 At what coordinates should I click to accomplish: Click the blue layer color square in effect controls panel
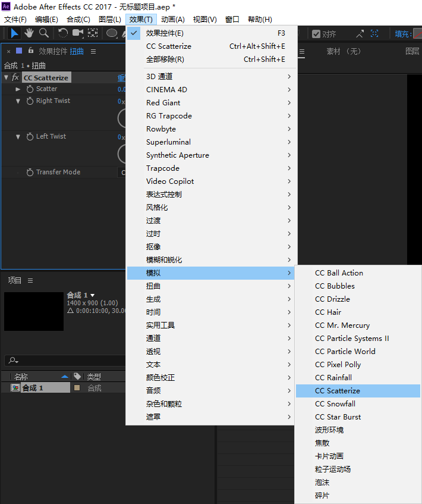tap(19, 51)
